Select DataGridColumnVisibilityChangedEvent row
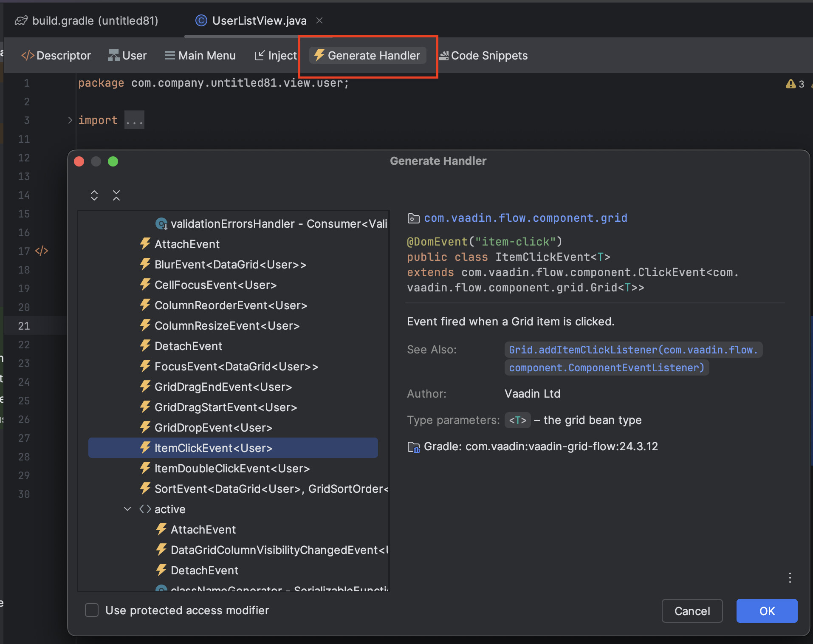The image size is (813, 644). (x=272, y=550)
